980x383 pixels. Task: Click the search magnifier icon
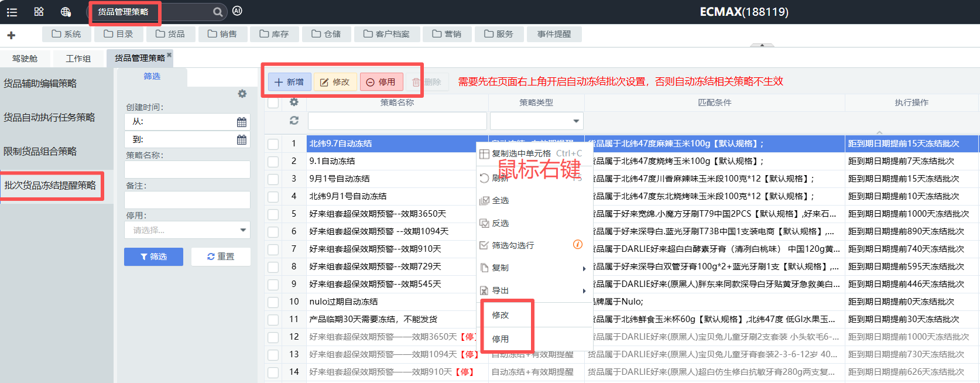(x=217, y=12)
